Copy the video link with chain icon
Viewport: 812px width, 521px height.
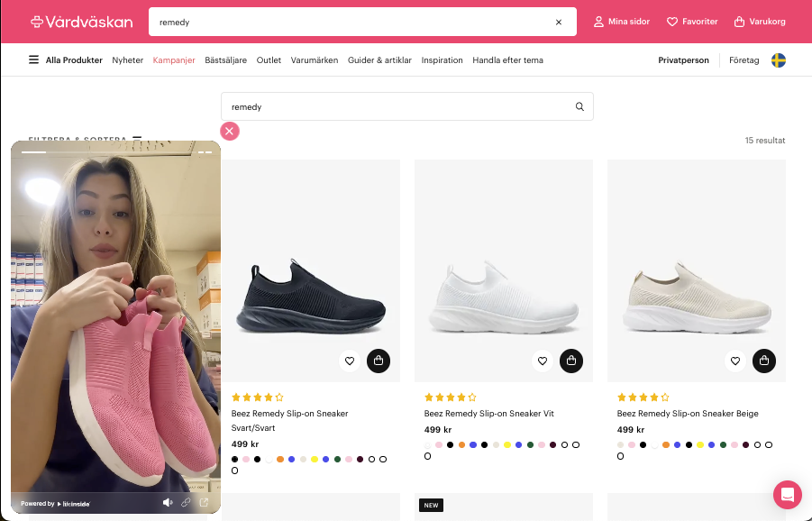(186, 502)
